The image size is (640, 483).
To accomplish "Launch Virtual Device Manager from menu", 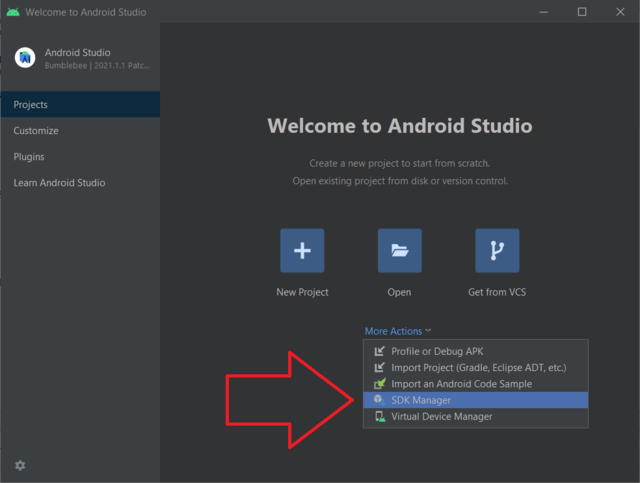I will (476, 416).
